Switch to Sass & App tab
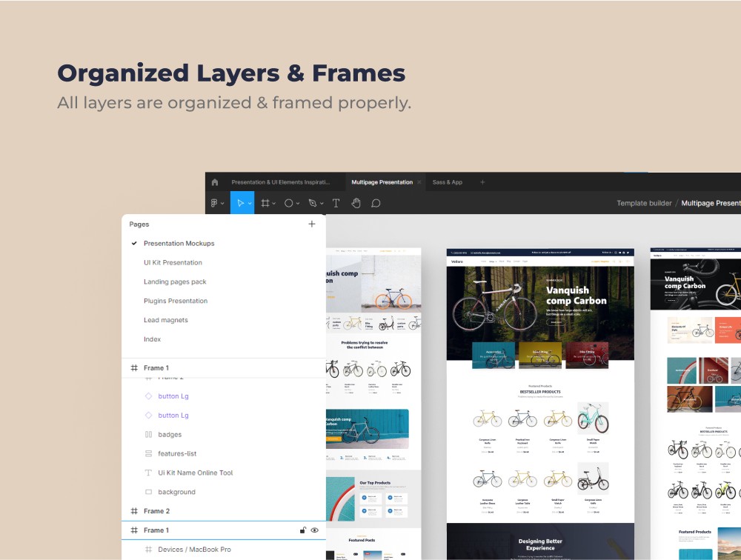 pos(447,182)
